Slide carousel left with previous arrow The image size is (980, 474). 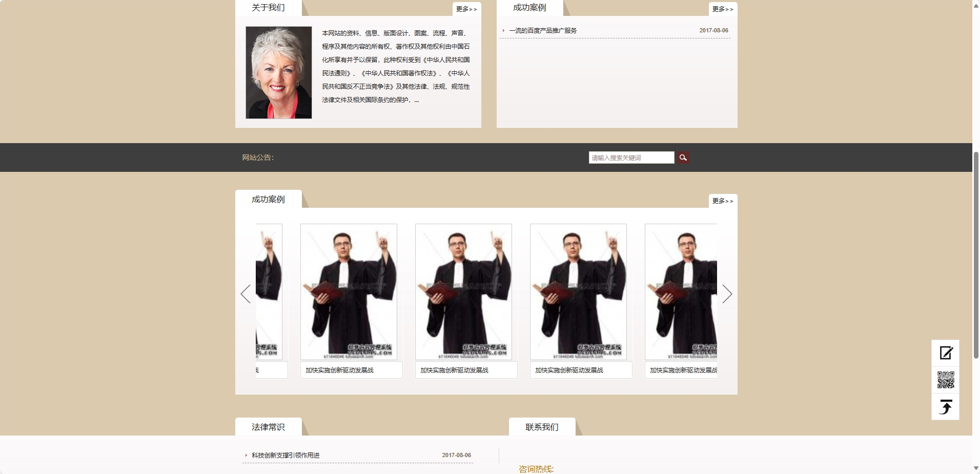(x=246, y=294)
